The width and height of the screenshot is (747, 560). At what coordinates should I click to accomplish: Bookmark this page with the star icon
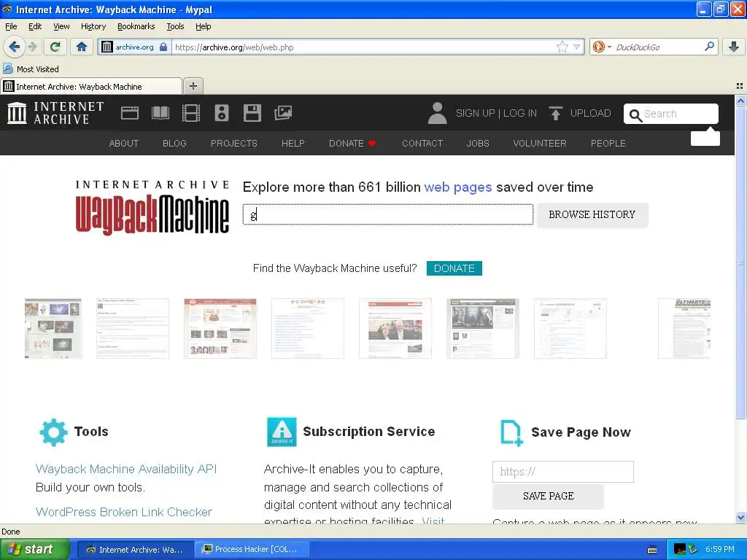click(x=562, y=47)
